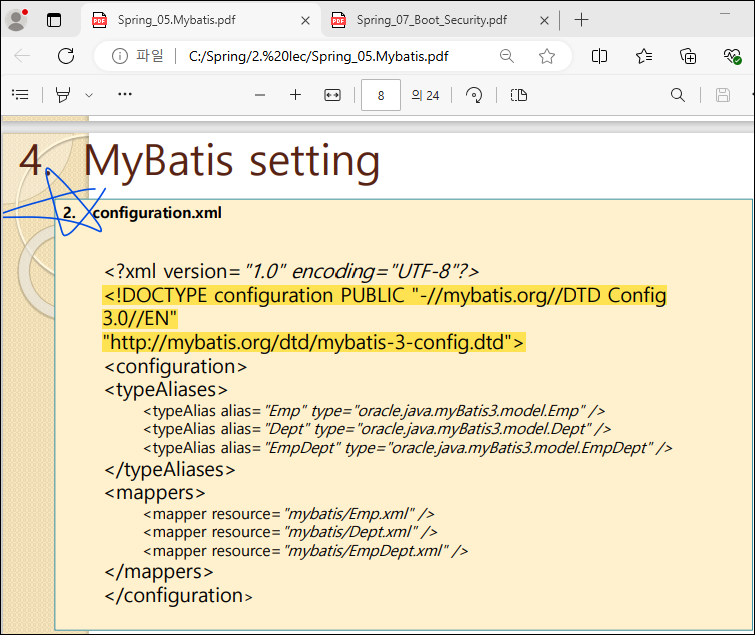Click the closing </mappers> tag
Image resolution: width=755 pixels, height=635 pixels.
pyautogui.click(x=159, y=572)
